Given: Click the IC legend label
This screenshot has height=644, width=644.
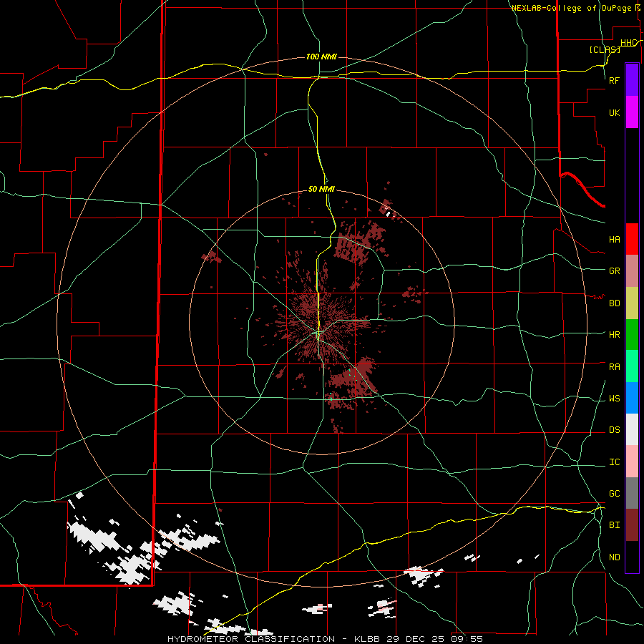Looking at the screenshot, I should tap(614, 462).
